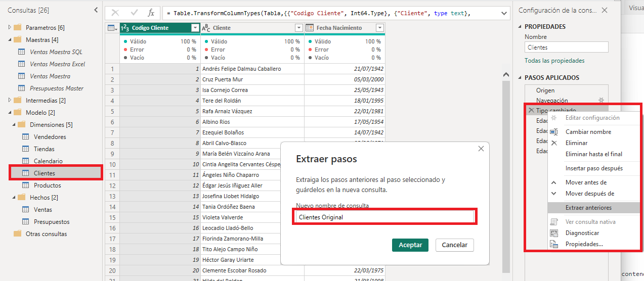Image resolution: width=644 pixels, height=281 pixels.
Task: Click the data grid vertical scrollbar
Action: coord(506,177)
